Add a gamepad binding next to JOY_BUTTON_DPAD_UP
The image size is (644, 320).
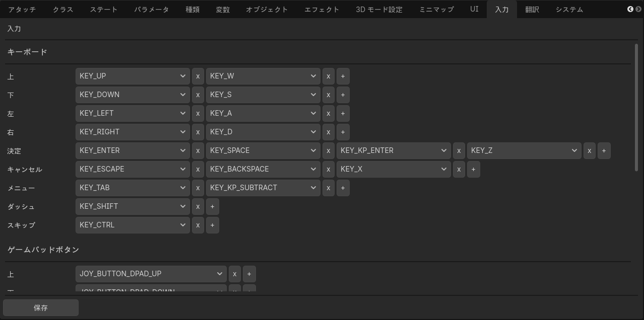[x=249, y=274]
